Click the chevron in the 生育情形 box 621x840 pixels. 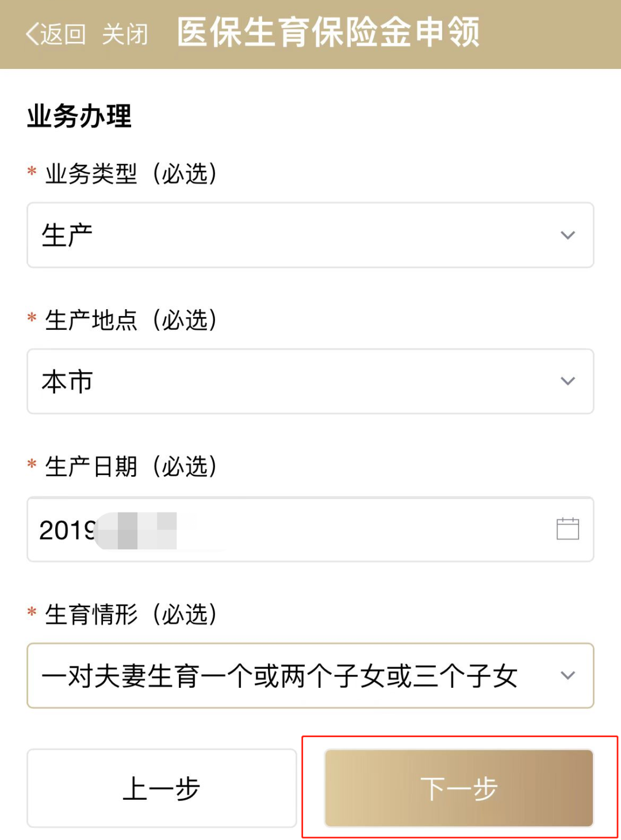(568, 676)
